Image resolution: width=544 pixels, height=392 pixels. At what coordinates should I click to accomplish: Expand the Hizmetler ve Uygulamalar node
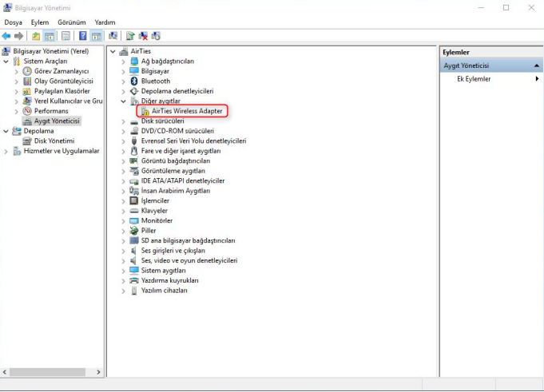pyautogui.click(x=6, y=151)
